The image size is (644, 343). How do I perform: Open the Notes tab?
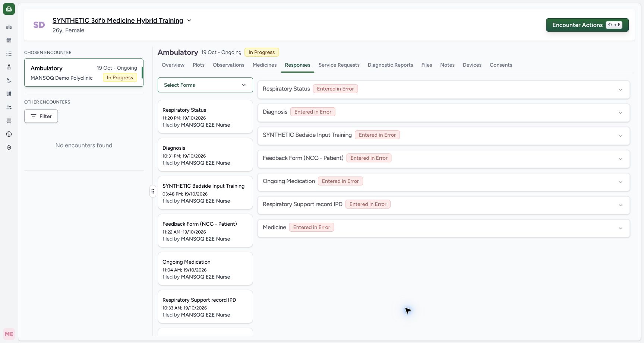point(447,65)
